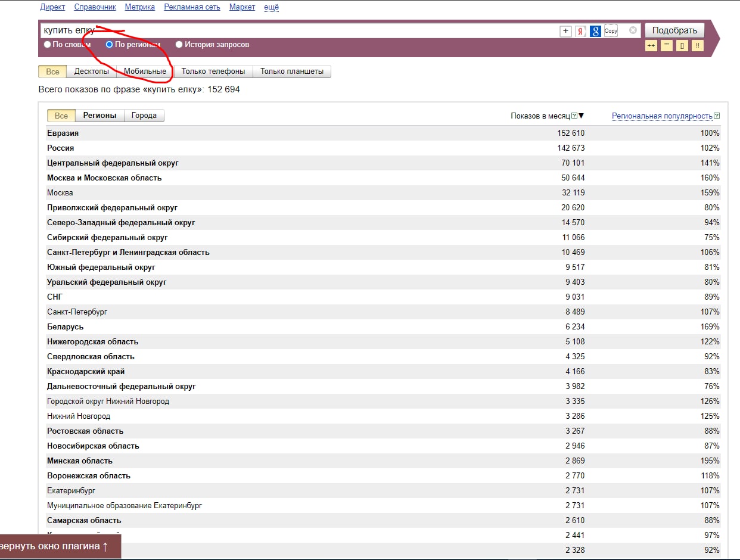Click the Развернуть окно плагина bar
The width and height of the screenshot is (740, 560).
click(x=60, y=546)
